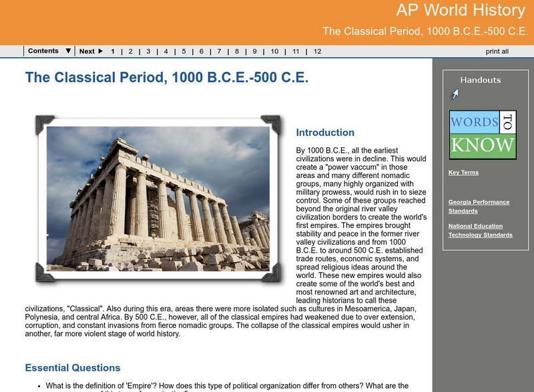
Task: Jump to page 9
Action: (254, 51)
